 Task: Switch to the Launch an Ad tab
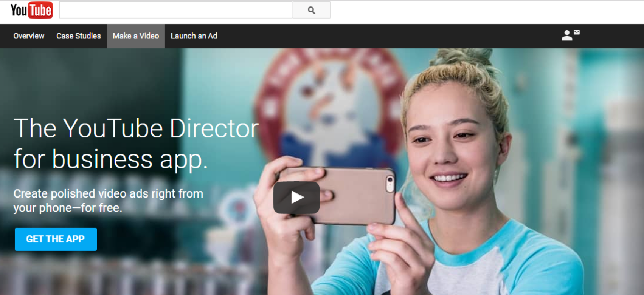[194, 36]
